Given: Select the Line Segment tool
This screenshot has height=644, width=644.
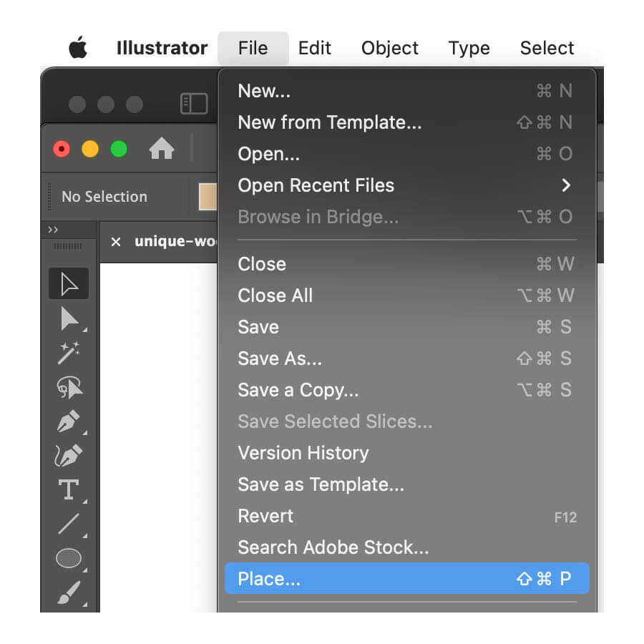Looking at the screenshot, I should coord(69,524).
